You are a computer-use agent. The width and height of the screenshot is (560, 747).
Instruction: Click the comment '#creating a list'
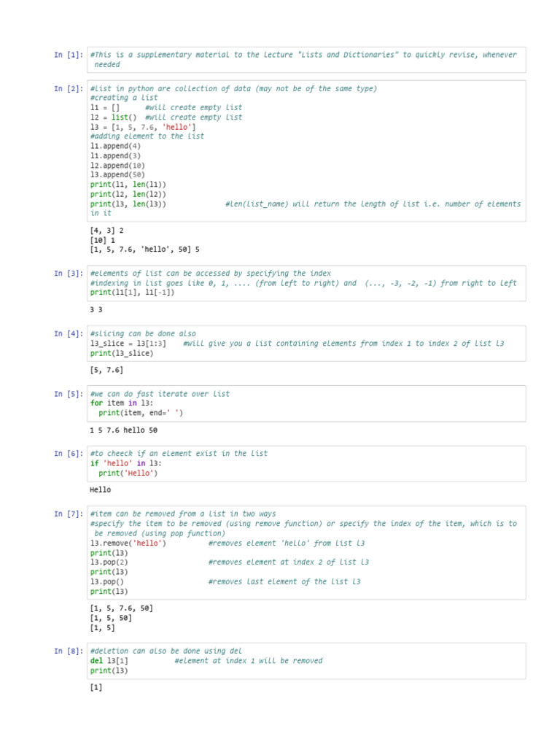click(x=124, y=98)
